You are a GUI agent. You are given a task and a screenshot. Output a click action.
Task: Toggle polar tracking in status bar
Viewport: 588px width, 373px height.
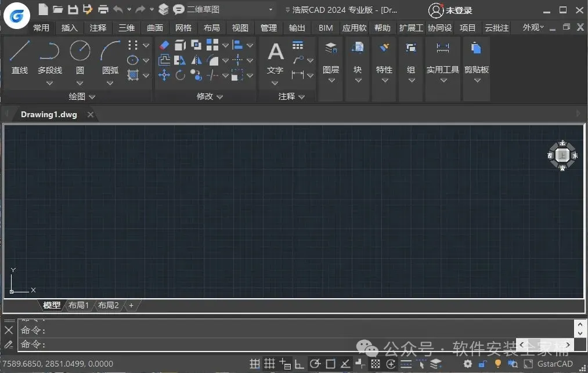[x=315, y=364]
